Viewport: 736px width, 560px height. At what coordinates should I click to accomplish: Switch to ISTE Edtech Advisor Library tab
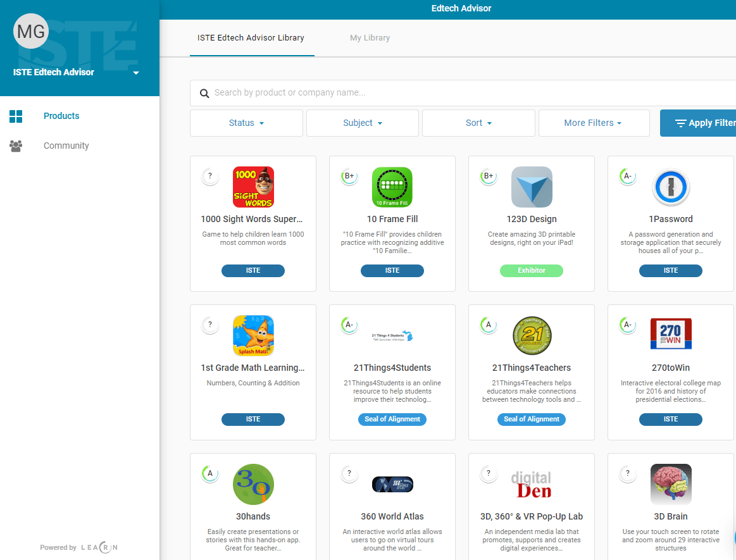(x=251, y=38)
